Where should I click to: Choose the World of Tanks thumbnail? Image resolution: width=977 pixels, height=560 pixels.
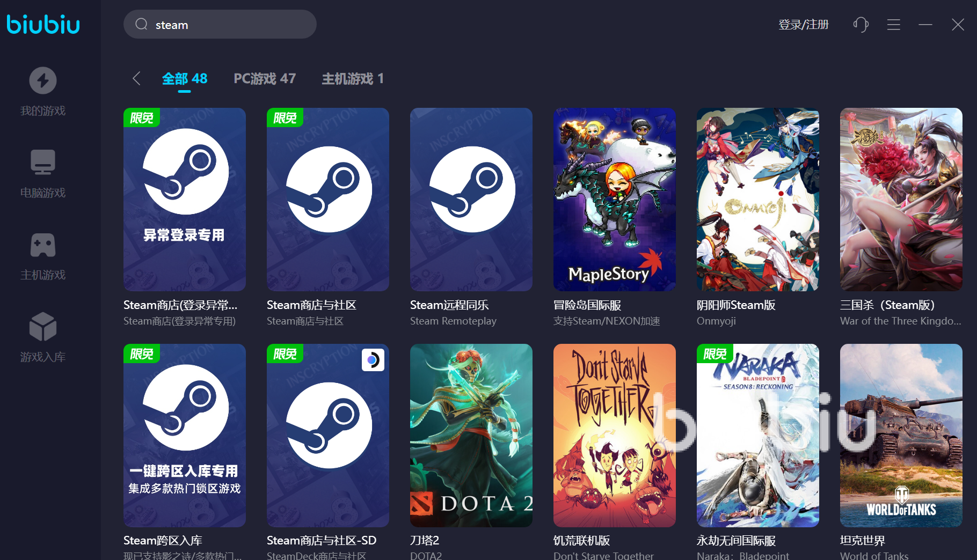tap(901, 435)
